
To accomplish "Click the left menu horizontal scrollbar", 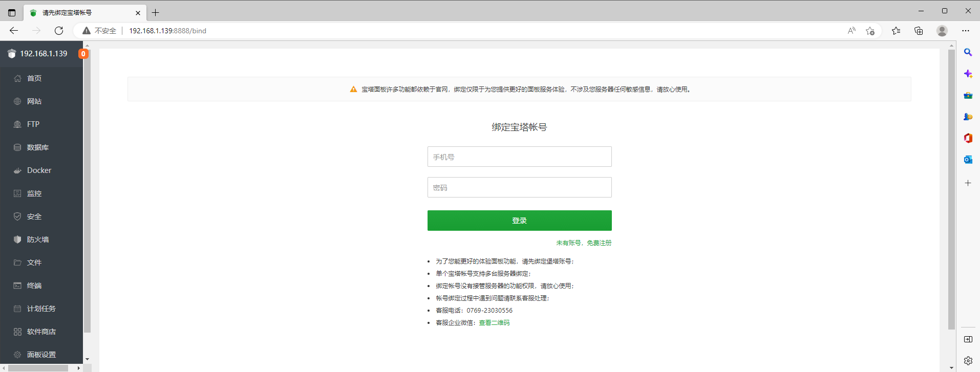I will click(x=38, y=368).
